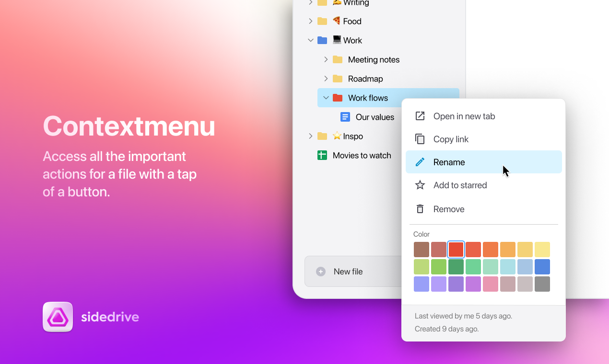Screen dimensions: 609x364
Task: Click the 'Created 9 days ago.' text
Action: pyautogui.click(x=446, y=329)
